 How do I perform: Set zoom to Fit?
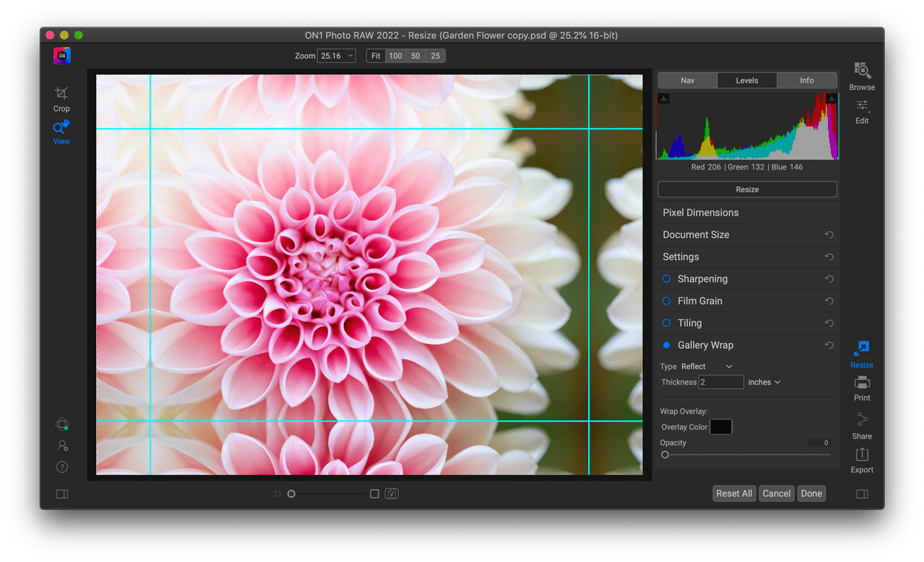click(x=376, y=56)
